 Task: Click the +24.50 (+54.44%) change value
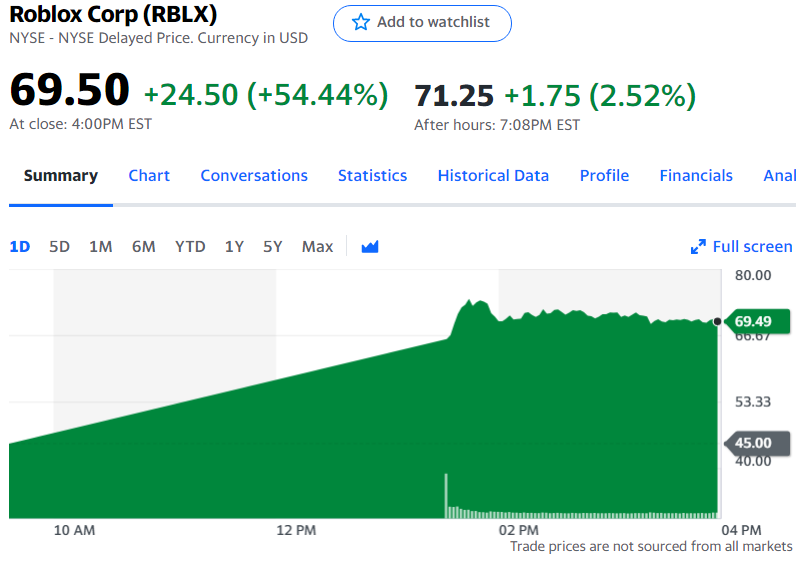[266, 95]
